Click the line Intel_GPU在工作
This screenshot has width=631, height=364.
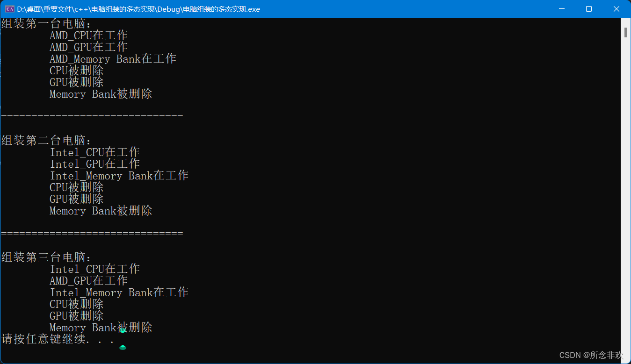click(95, 164)
